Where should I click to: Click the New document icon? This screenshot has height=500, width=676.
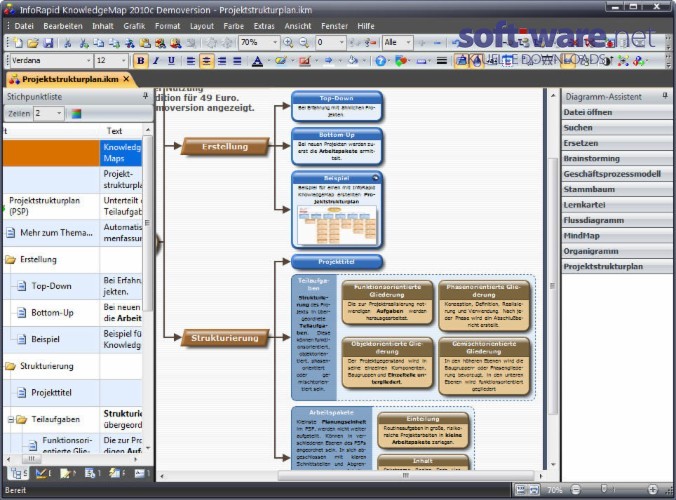tap(18, 42)
